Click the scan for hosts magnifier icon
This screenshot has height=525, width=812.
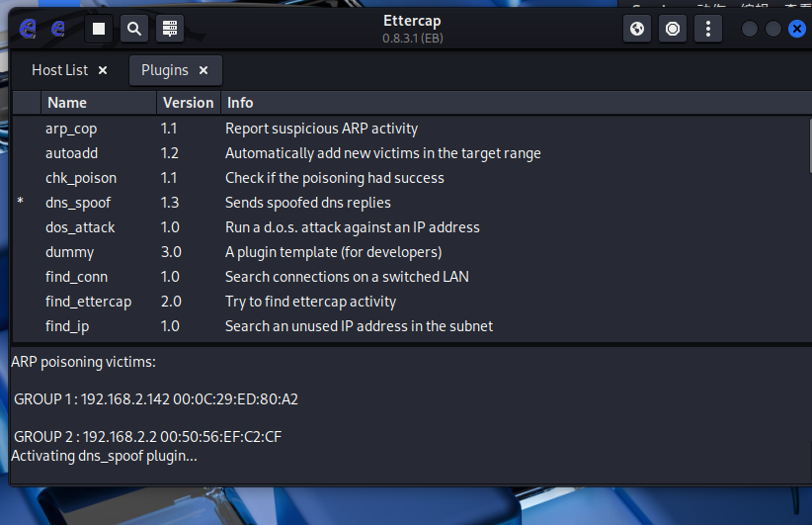(134, 29)
